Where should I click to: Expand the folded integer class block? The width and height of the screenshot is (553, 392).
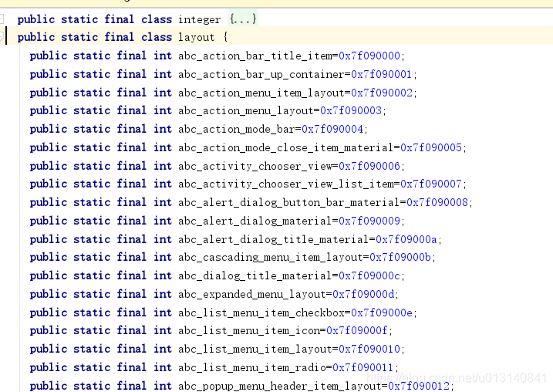tap(2, 19)
